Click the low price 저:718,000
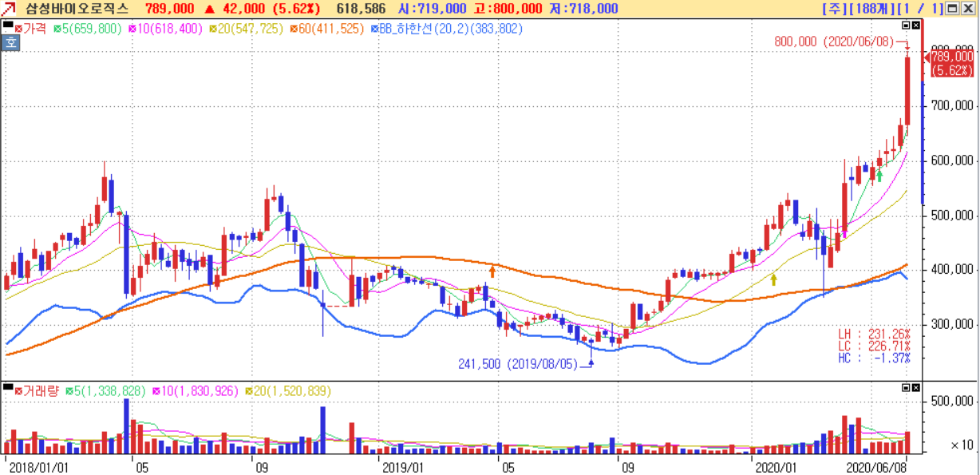 (x=583, y=9)
